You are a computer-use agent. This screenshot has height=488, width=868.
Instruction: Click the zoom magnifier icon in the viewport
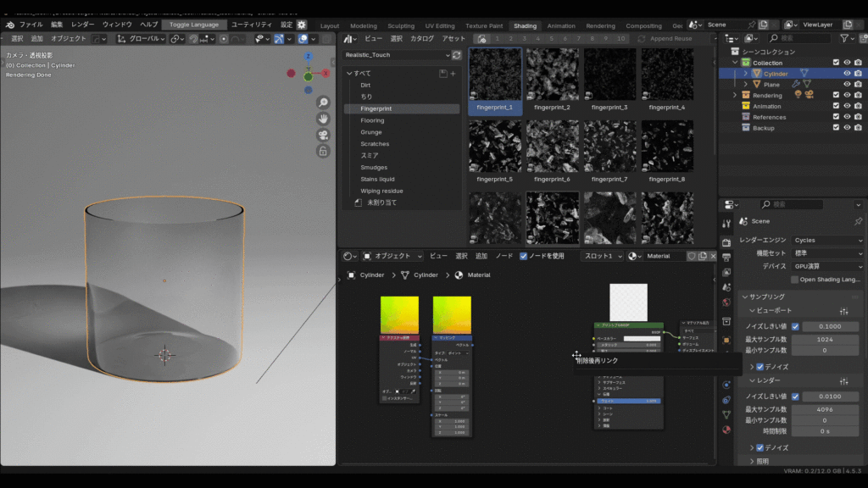coord(323,103)
